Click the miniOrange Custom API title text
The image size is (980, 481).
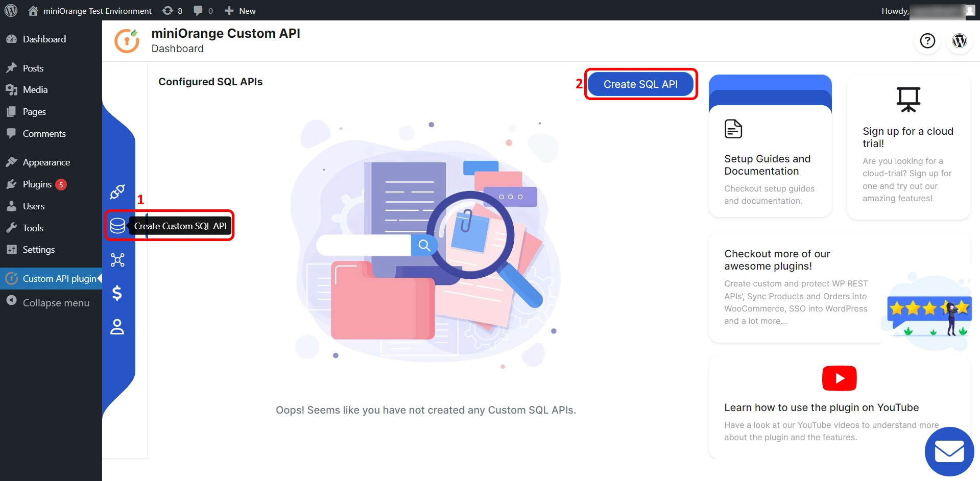tap(226, 33)
